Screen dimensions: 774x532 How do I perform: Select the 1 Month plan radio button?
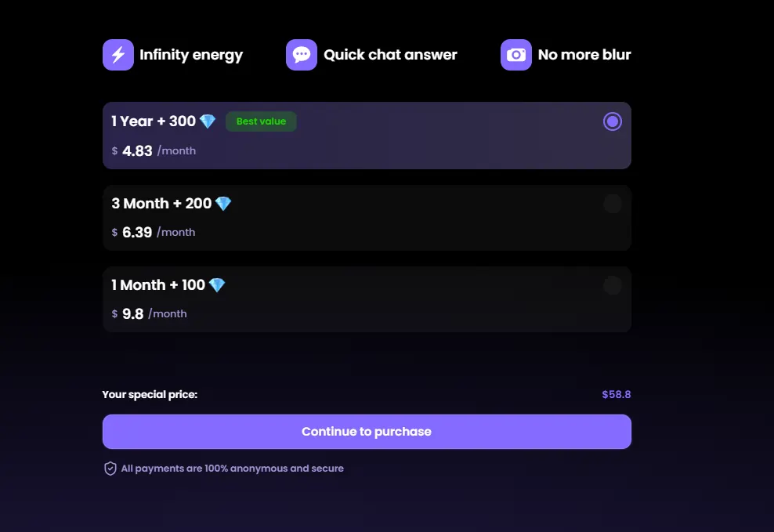click(612, 285)
